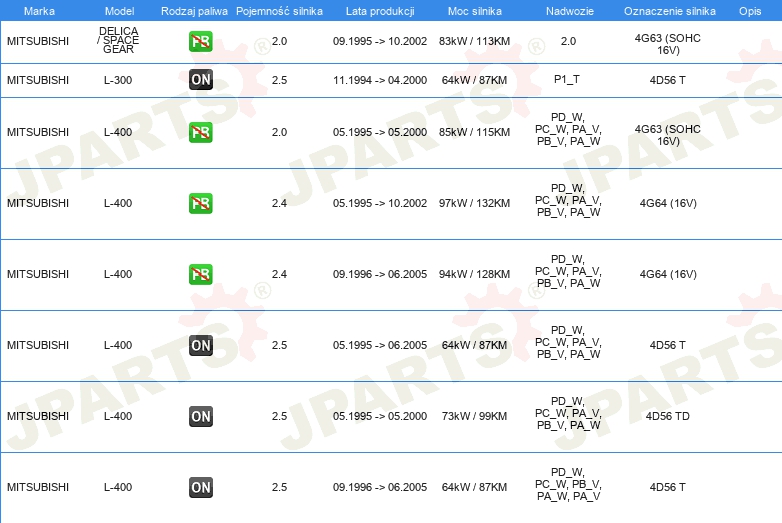Click the 4D56 TD engine code

pyautogui.click(x=667, y=416)
